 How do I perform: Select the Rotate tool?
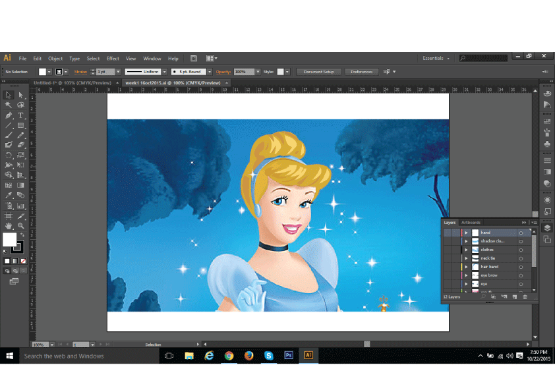[x=9, y=155]
